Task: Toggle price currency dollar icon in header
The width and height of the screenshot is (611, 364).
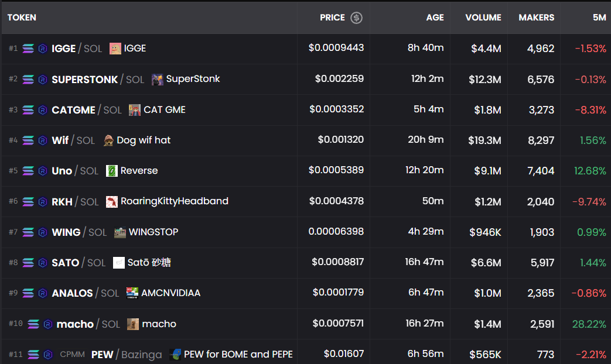Action: coord(356,18)
